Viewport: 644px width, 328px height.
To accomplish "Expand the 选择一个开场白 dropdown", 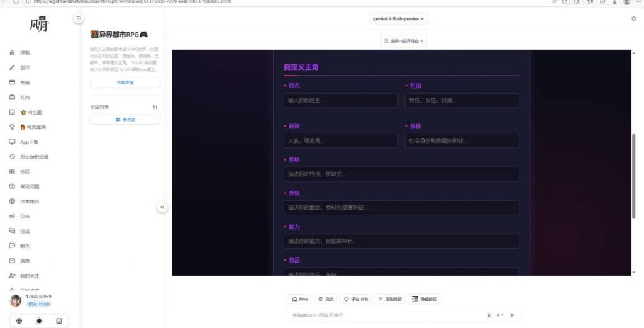I will click(x=404, y=41).
